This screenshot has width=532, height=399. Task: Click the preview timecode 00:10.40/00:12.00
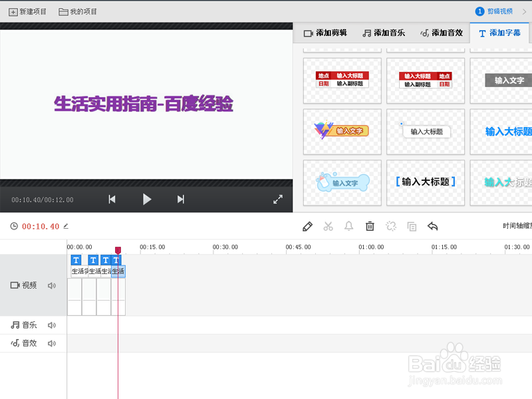pos(43,200)
